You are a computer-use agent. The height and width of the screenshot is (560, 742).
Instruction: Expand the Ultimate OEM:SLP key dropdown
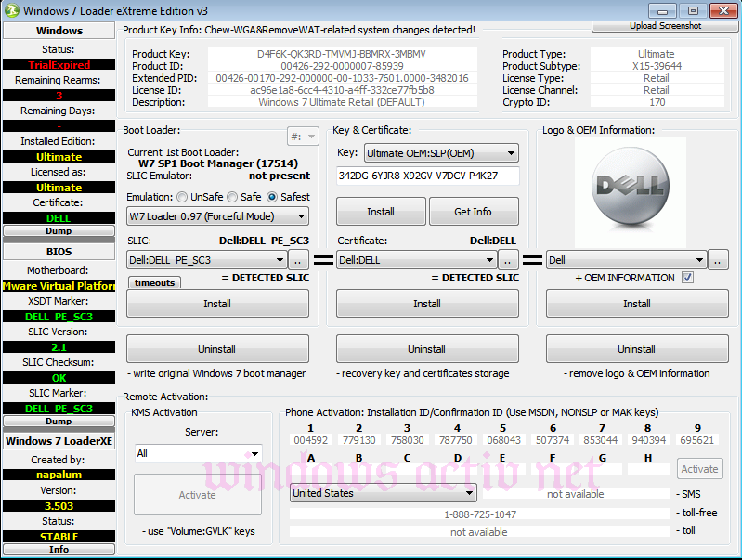coord(441,153)
